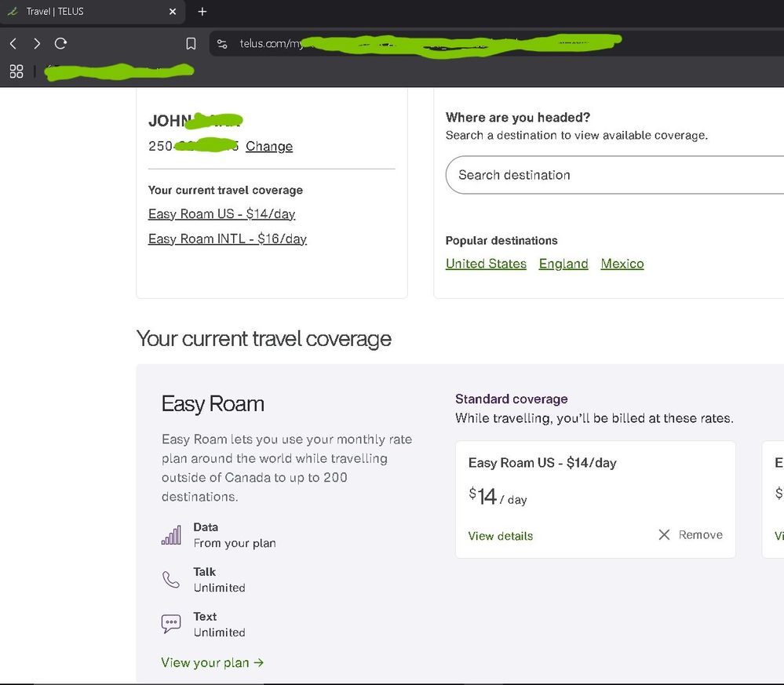This screenshot has height=685, width=784.
Task: Click the browser back arrow
Action: pos(13,44)
